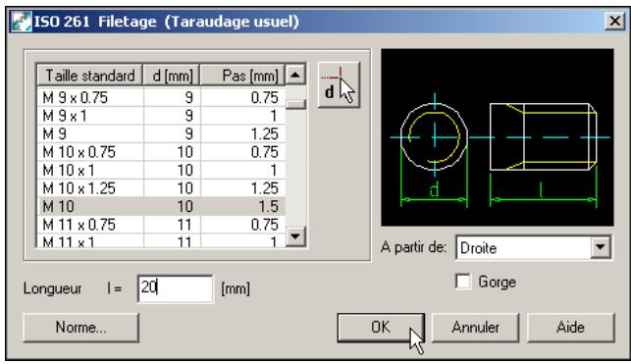Image resolution: width=631 pixels, height=364 pixels.
Task: Select the partially visible 'M 11 x 1' row
Action: tap(161, 240)
